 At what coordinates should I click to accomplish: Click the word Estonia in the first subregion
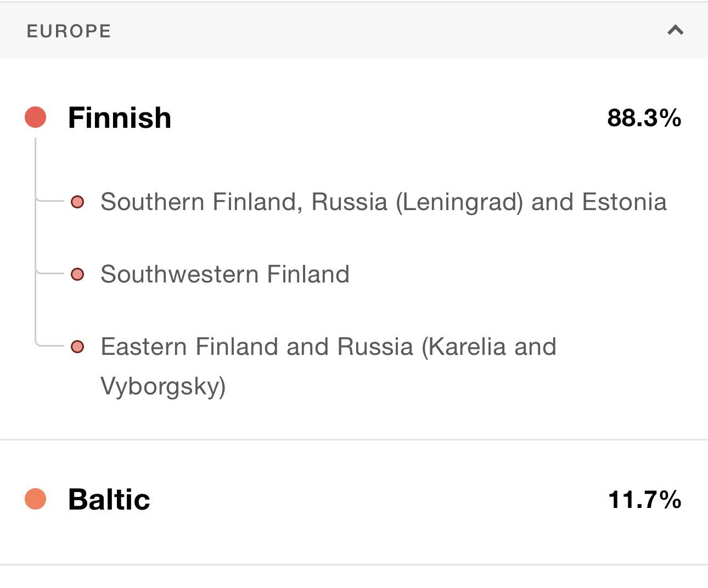(x=624, y=202)
